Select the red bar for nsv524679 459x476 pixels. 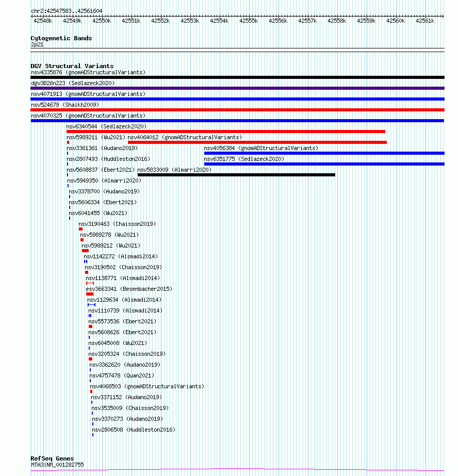pos(237,110)
